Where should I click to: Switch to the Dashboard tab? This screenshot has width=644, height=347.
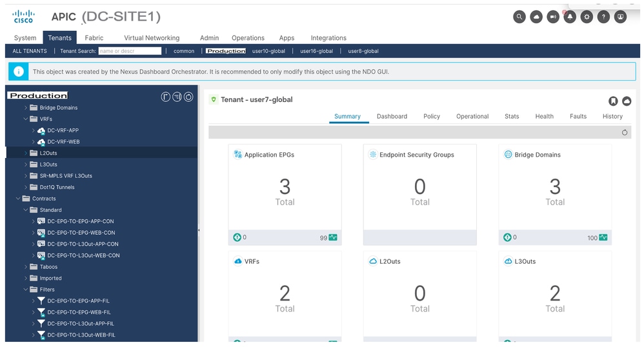tap(392, 117)
